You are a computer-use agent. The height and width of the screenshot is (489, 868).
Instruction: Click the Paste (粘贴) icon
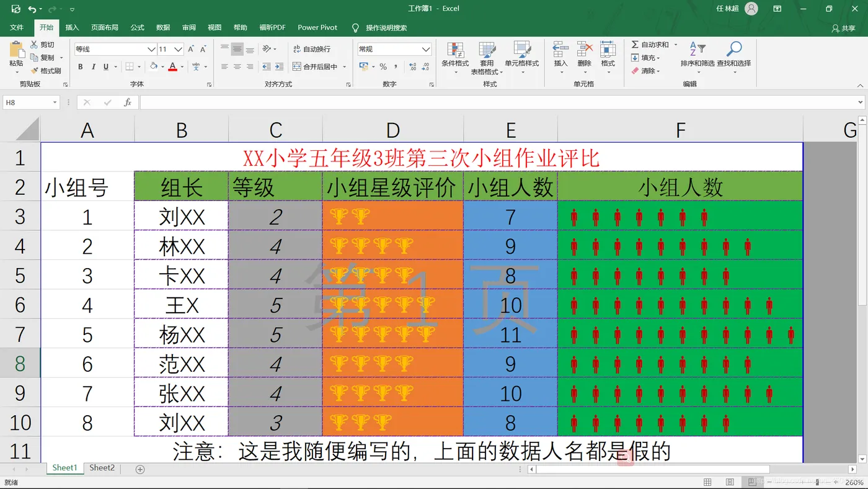(x=16, y=50)
